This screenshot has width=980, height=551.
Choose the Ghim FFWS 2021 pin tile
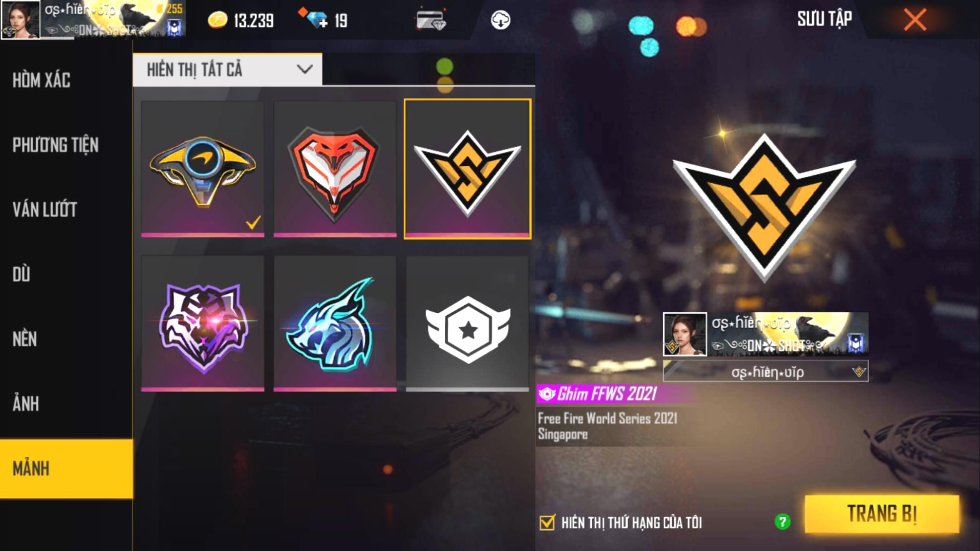(468, 169)
